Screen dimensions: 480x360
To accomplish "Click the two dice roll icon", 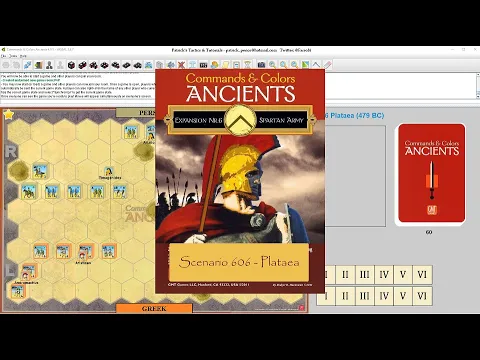I will pyautogui.click(x=82, y=65).
